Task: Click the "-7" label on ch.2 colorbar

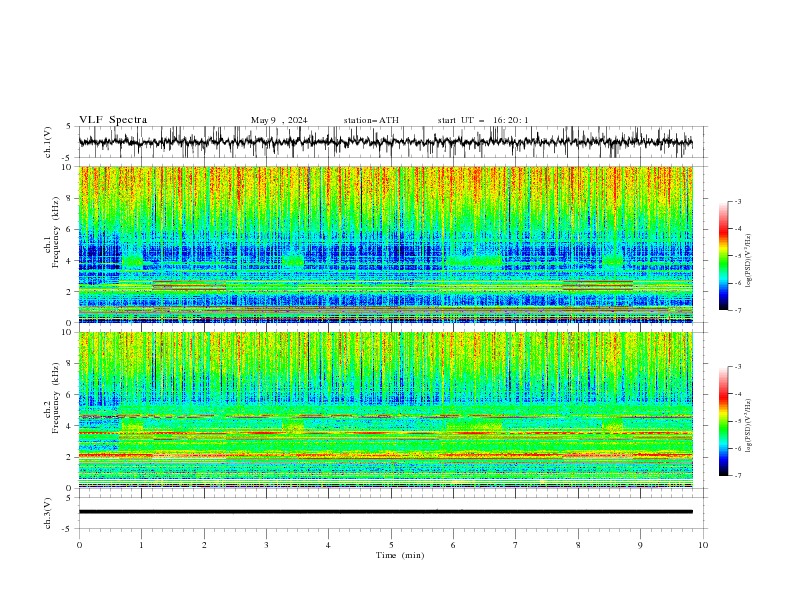Action: click(x=737, y=476)
